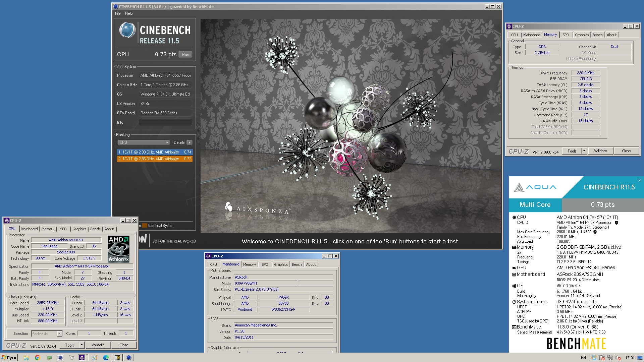644x362 pixels.
Task: Switch to Bench tab in CPU-Z CPU window
Action: (x=95, y=229)
